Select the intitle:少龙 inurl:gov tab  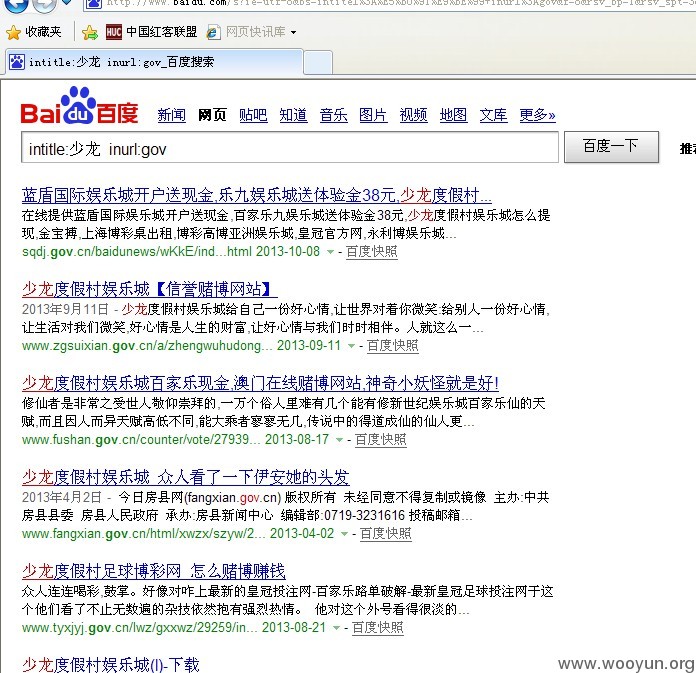pyautogui.click(x=154, y=62)
